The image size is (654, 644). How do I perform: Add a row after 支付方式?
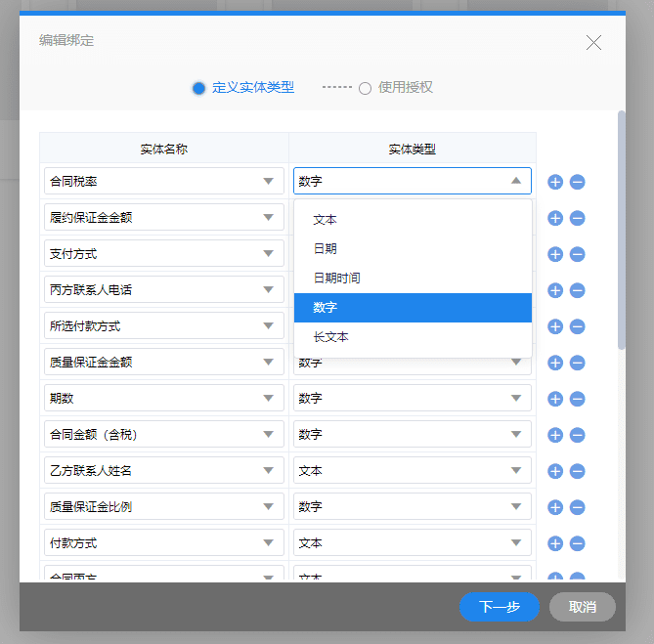tap(555, 254)
